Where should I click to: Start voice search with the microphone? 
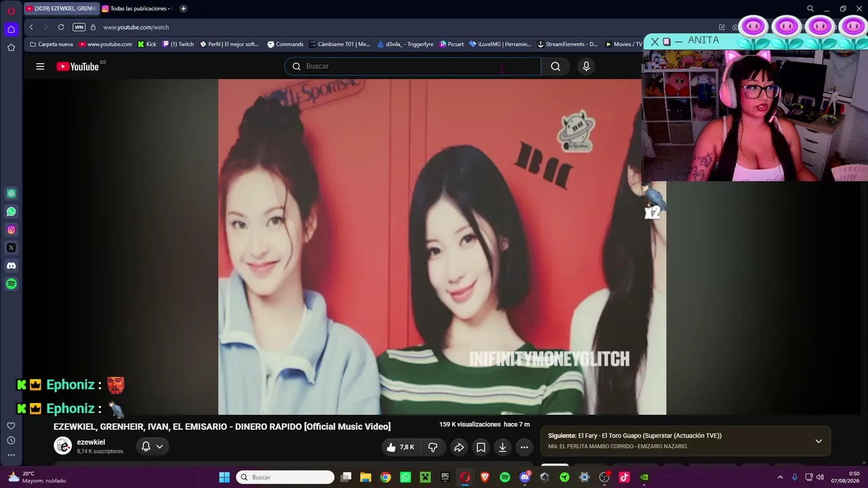(587, 66)
